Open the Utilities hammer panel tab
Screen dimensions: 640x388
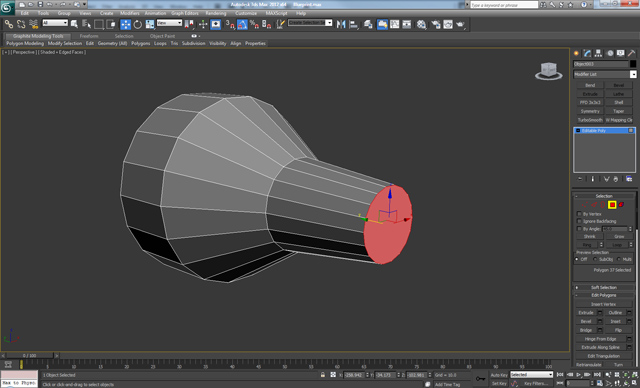click(631, 53)
